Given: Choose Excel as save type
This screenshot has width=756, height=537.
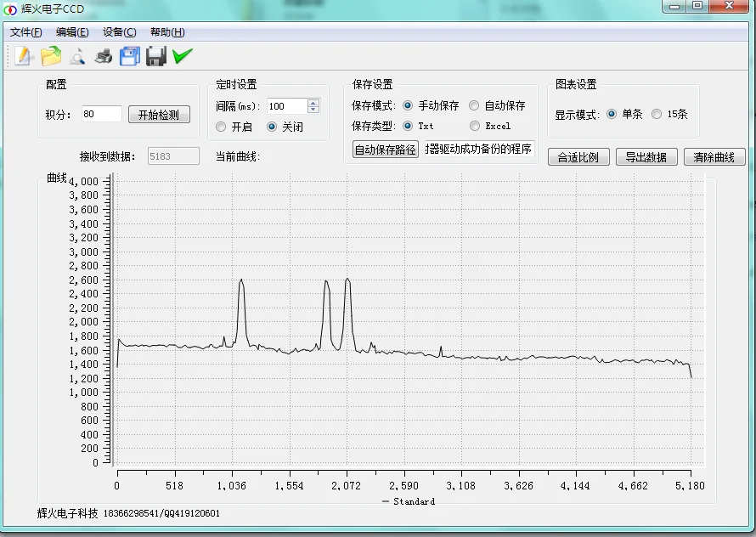Looking at the screenshot, I should (475, 126).
